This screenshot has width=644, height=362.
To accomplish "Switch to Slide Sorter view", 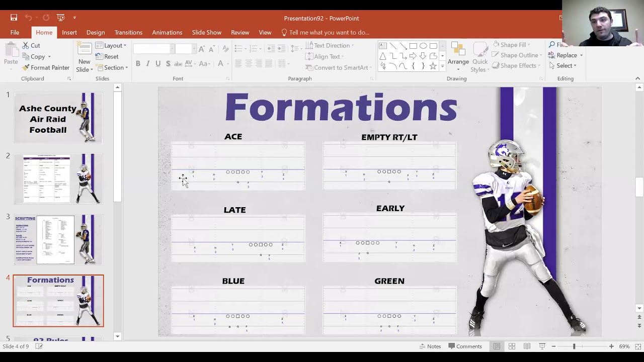I will click(512, 346).
